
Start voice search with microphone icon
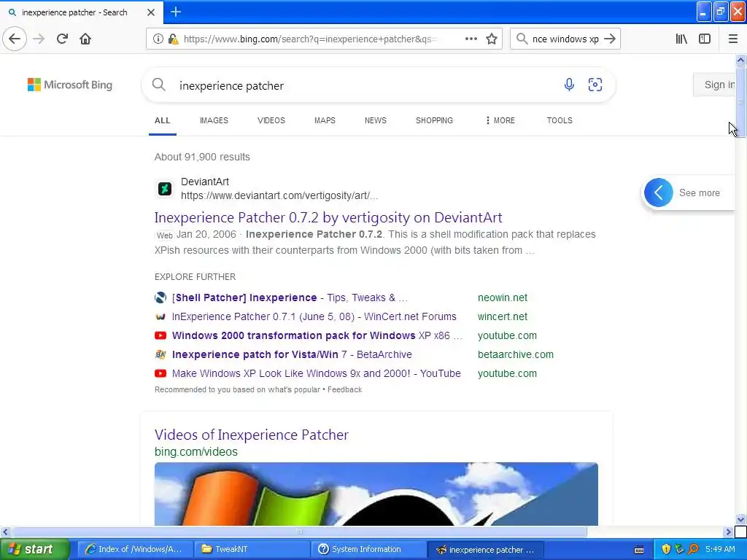569,85
